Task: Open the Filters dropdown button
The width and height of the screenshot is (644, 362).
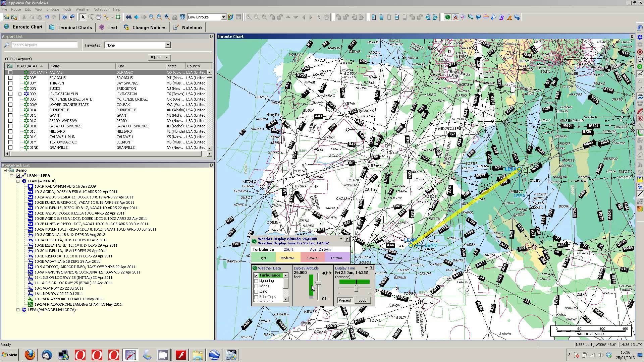Action: click(x=159, y=58)
